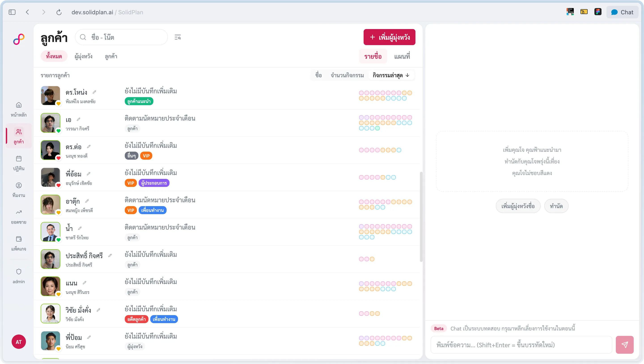Open the advanced filter search icon
The width and height of the screenshot is (644, 364).
pyautogui.click(x=178, y=37)
